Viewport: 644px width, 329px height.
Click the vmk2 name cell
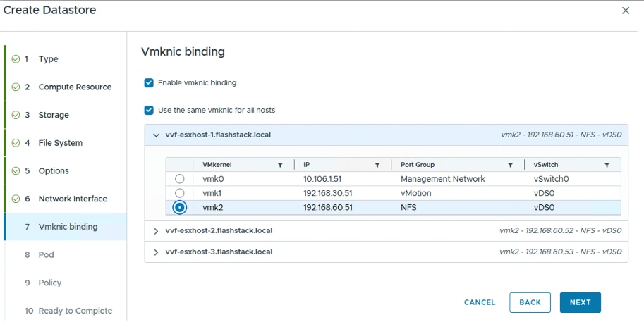213,208
